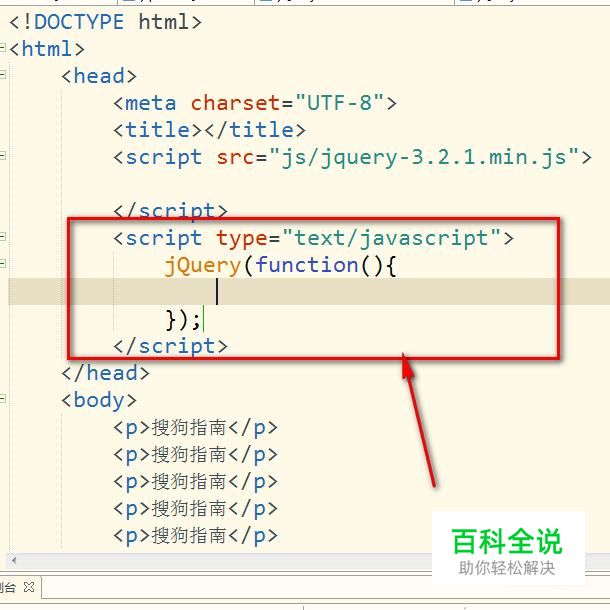
Task: Click the closing </head> tag
Action: coord(105,373)
